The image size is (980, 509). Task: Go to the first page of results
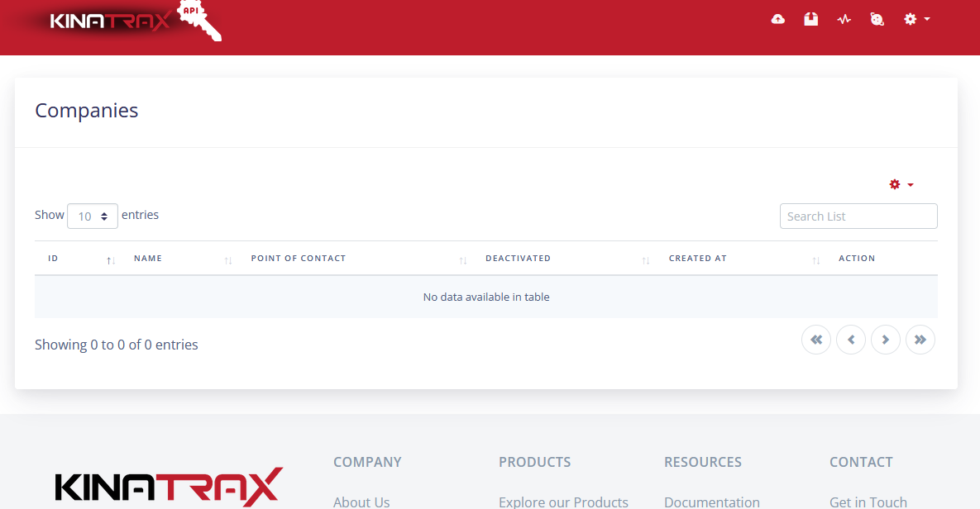click(815, 340)
